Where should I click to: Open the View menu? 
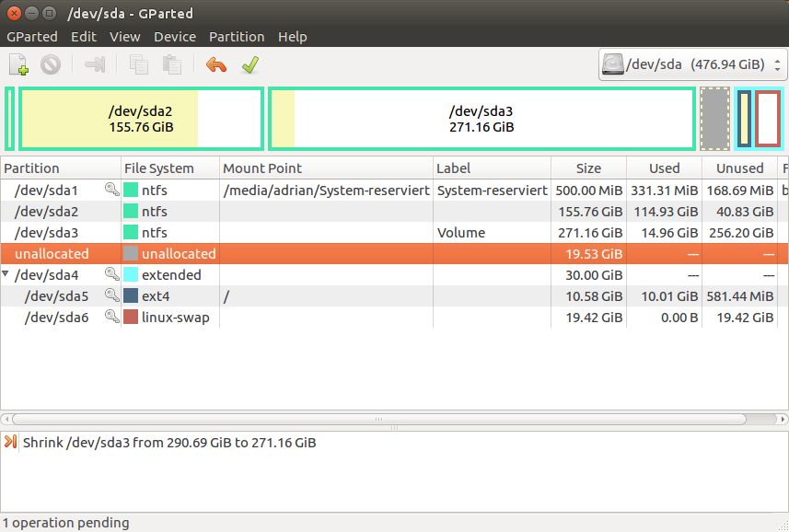(x=124, y=37)
